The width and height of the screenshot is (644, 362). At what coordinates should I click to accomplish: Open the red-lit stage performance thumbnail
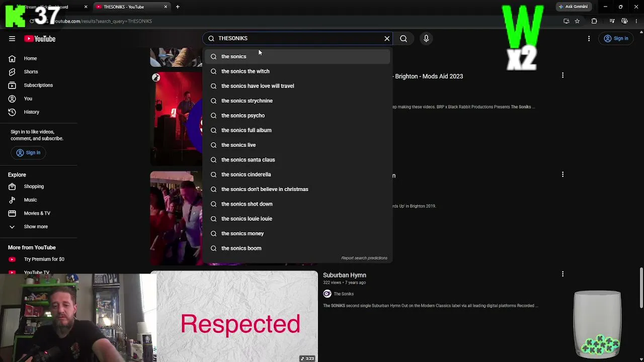(x=176, y=119)
